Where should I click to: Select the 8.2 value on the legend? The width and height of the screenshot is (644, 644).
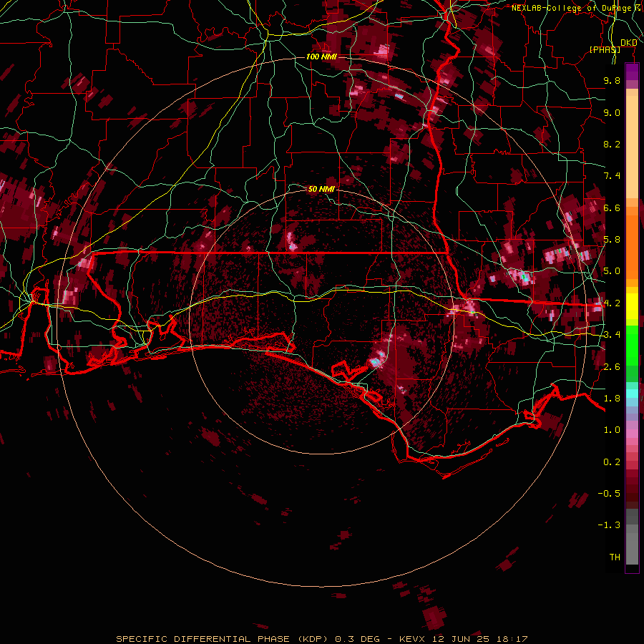pyautogui.click(x=612, y=144)
